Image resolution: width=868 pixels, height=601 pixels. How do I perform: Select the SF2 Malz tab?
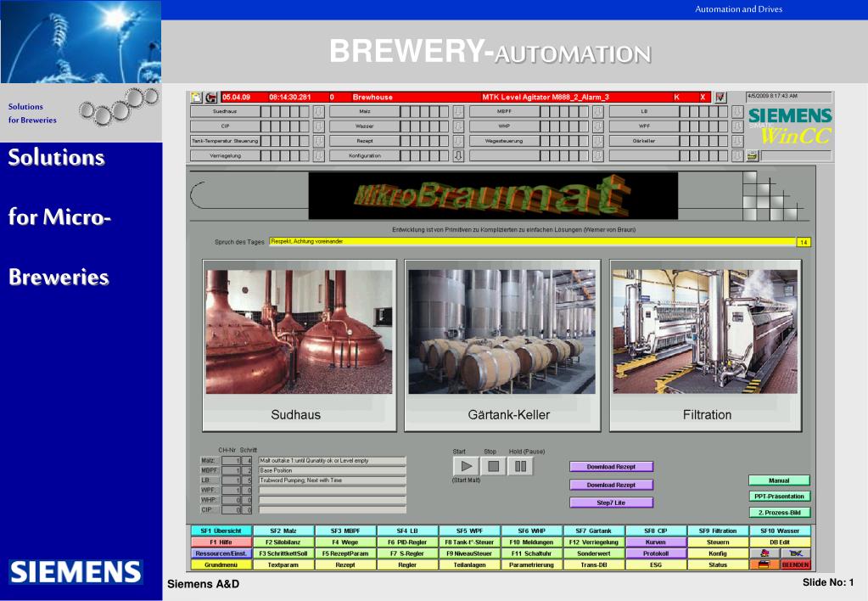pos(283,531)
